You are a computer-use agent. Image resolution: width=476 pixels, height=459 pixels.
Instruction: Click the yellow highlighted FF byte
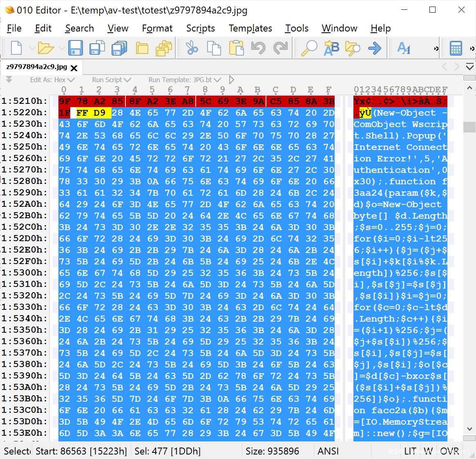tap(82, 113)
